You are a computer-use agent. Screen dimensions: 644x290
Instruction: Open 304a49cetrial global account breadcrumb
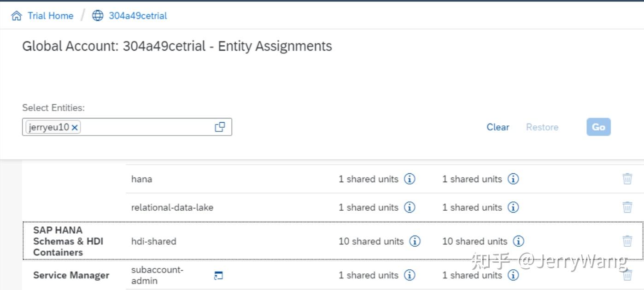point(138,16)
